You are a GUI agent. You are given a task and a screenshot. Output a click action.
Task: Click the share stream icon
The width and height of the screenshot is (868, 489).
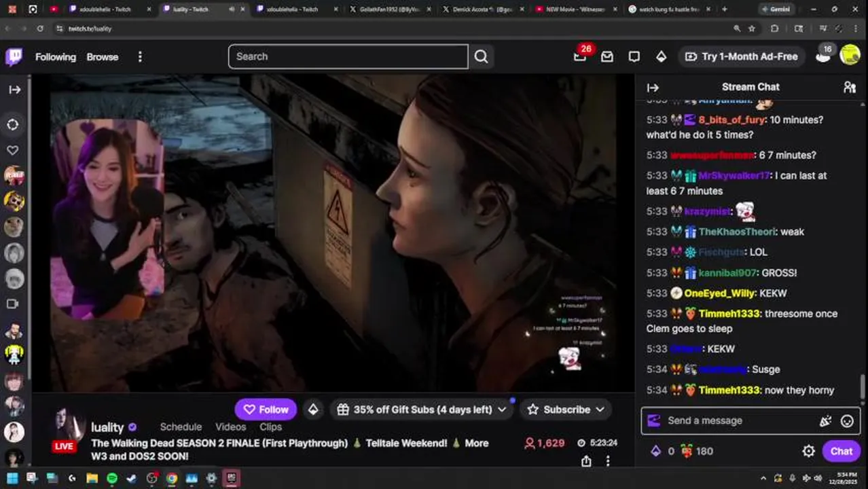click(586, 461)
